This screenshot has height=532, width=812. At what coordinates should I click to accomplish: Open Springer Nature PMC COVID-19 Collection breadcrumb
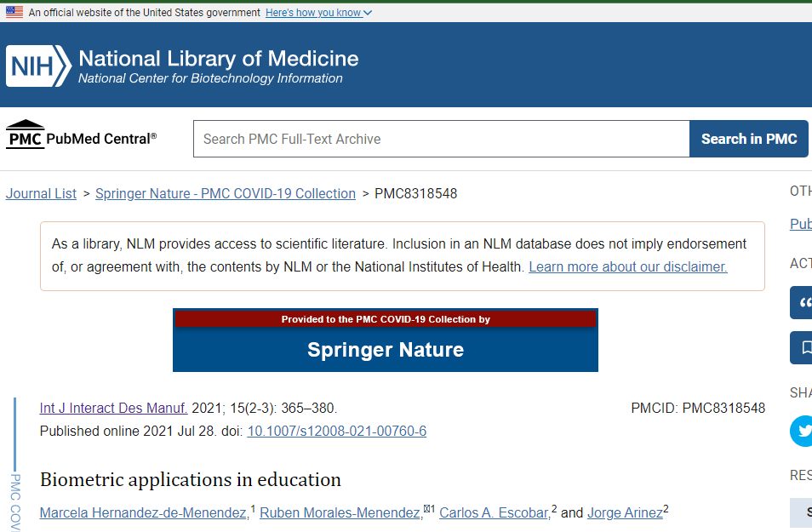226,193
